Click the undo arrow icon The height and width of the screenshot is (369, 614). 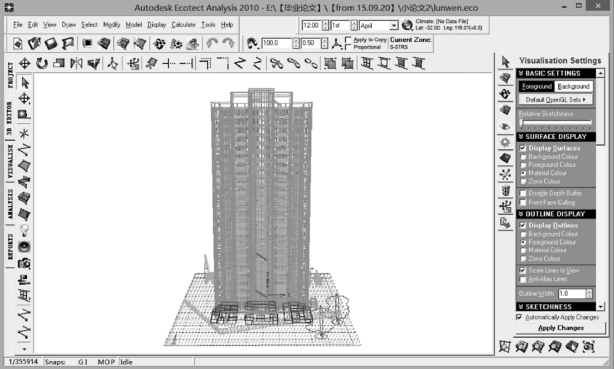(212, 43)
